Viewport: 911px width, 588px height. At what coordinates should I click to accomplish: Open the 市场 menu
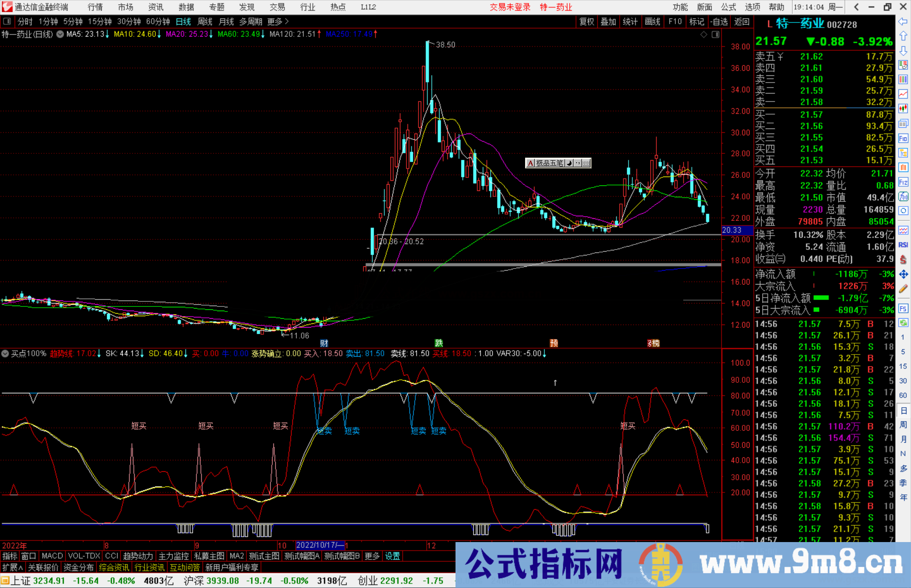click(x=126, y=7)
